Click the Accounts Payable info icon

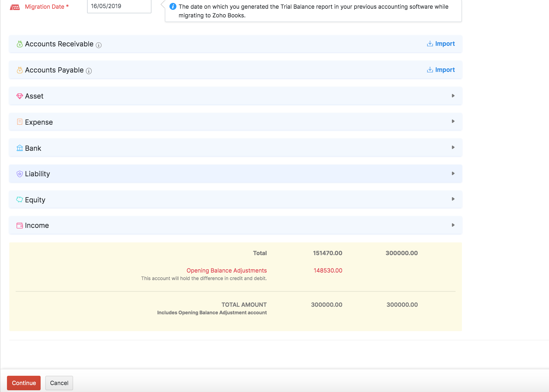pyautogui.click(x=89, y=71)
